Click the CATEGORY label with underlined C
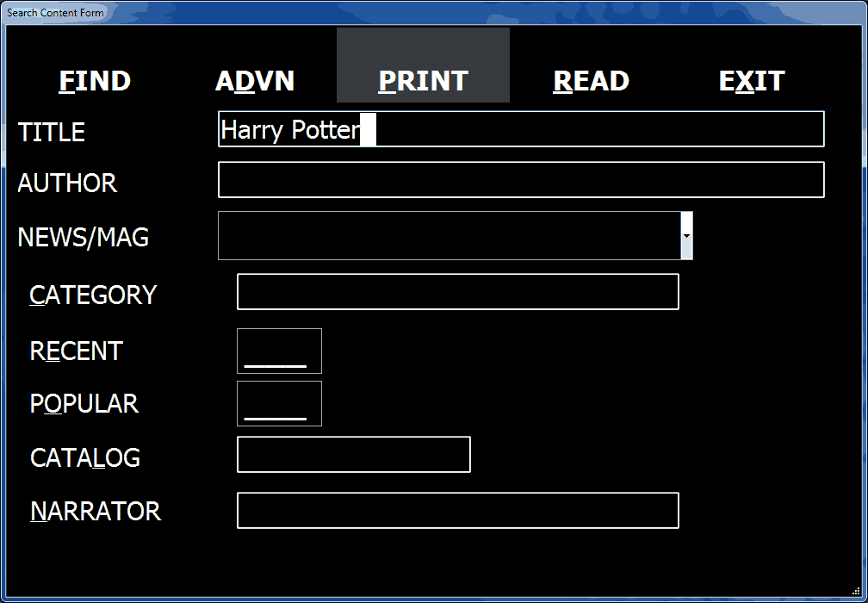Viewport: 868px width, 603px height. pyautogui.click(x=91, y=295)
